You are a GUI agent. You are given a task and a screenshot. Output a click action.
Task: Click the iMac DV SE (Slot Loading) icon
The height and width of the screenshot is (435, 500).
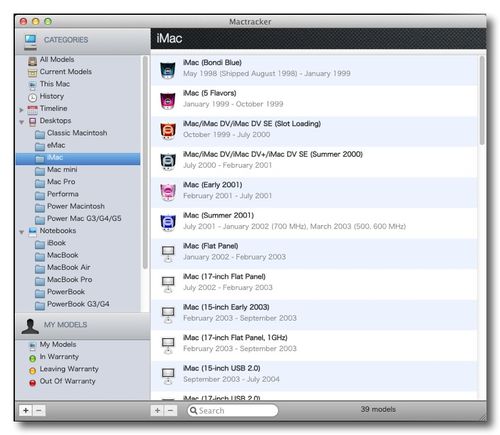[168, 131]
